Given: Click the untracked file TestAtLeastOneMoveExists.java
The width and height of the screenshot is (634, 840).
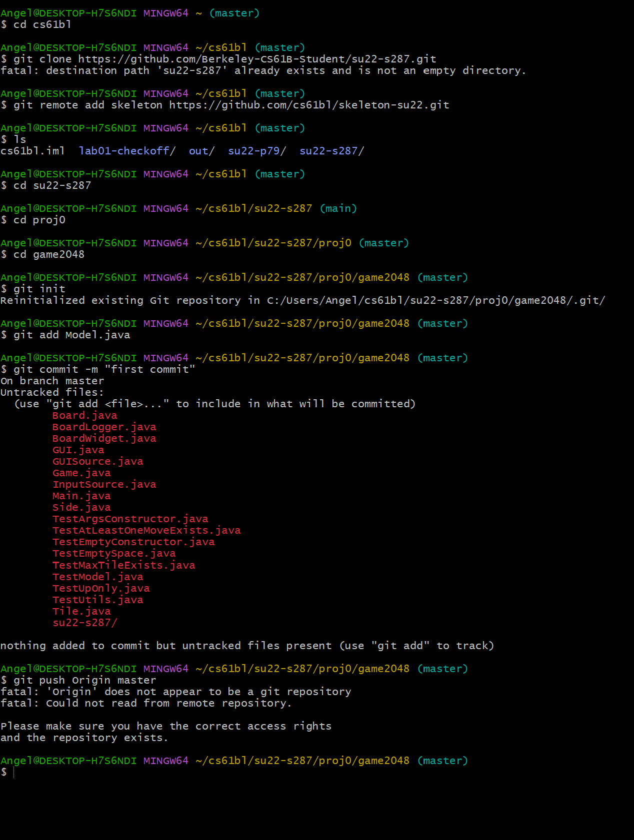Looking at the screenshot, I should coord(146,530).
